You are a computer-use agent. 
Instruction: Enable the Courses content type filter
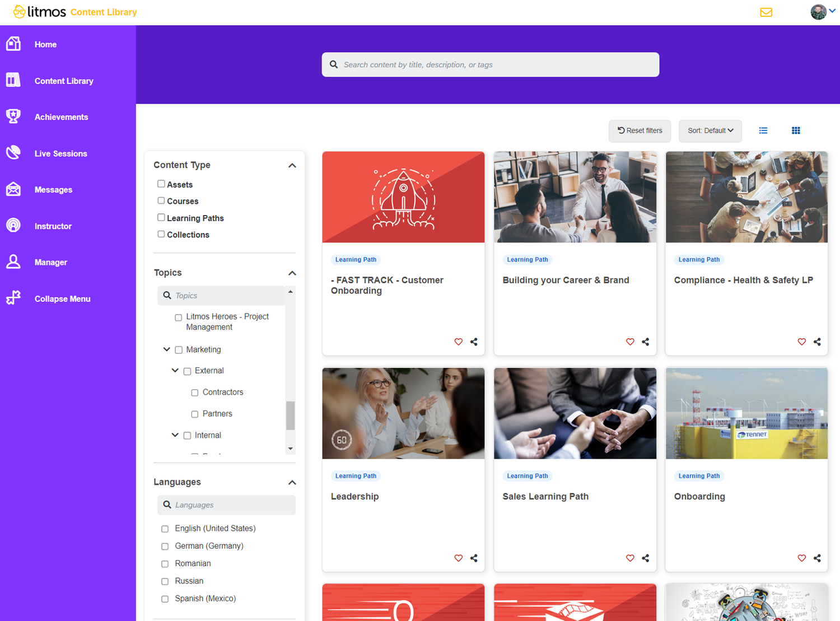tap(161, 200)
